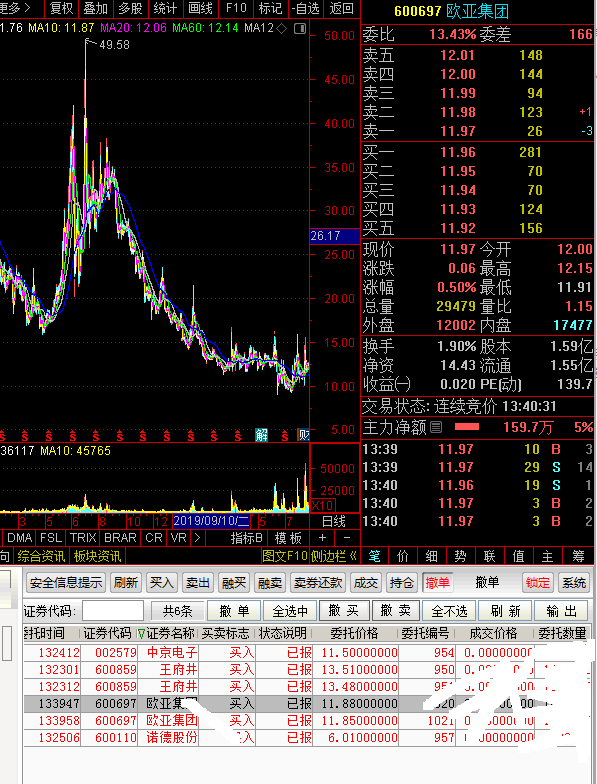Open the 更多 menu in the chart toolbar

15,8
